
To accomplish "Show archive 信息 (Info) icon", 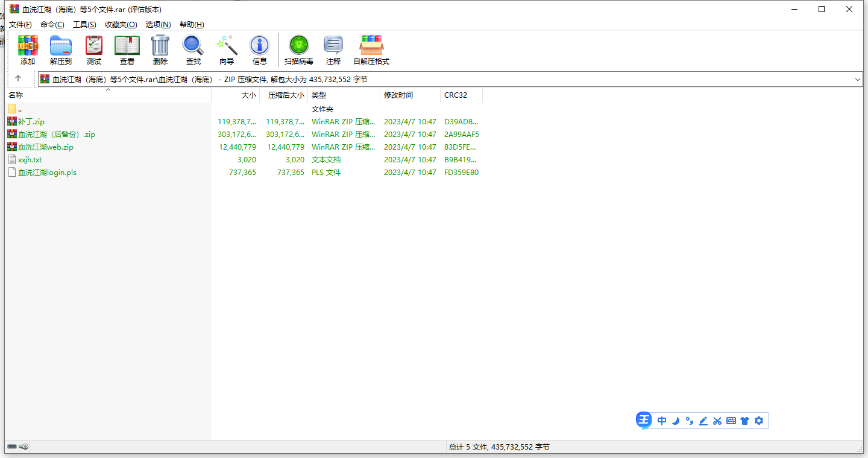I will (260, 49).
